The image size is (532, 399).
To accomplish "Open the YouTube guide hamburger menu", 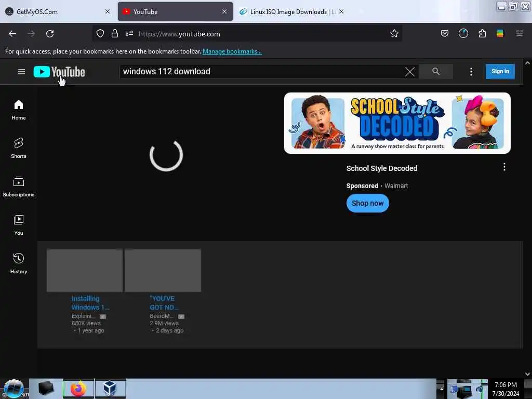I will click(x=21, y=72).
